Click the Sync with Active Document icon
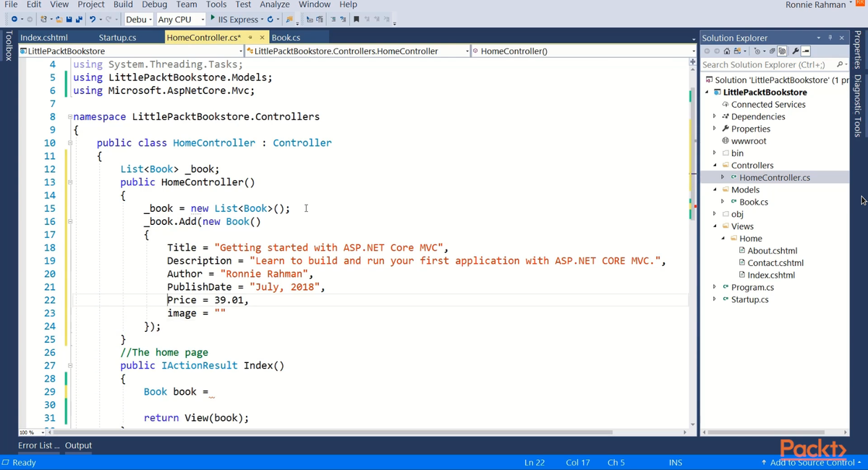Image resolution: width=868 pixels, height=470 pixels. (737, 51)
